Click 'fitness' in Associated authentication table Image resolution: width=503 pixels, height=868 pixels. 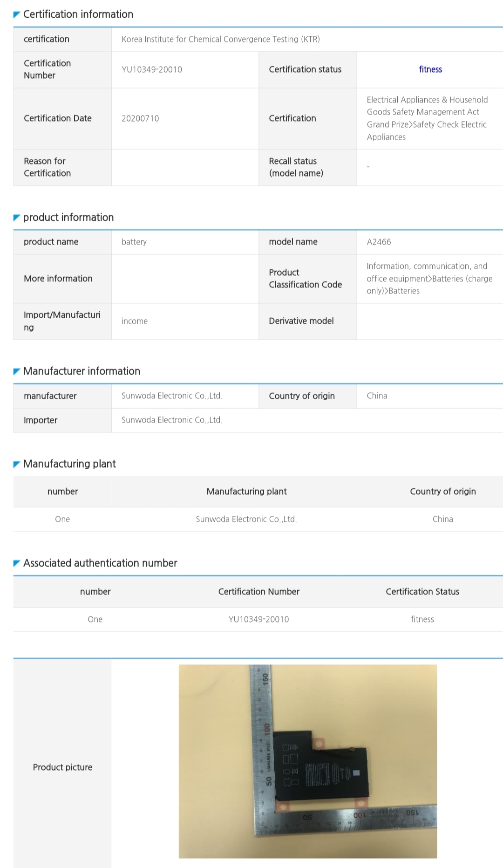point(422,619)
